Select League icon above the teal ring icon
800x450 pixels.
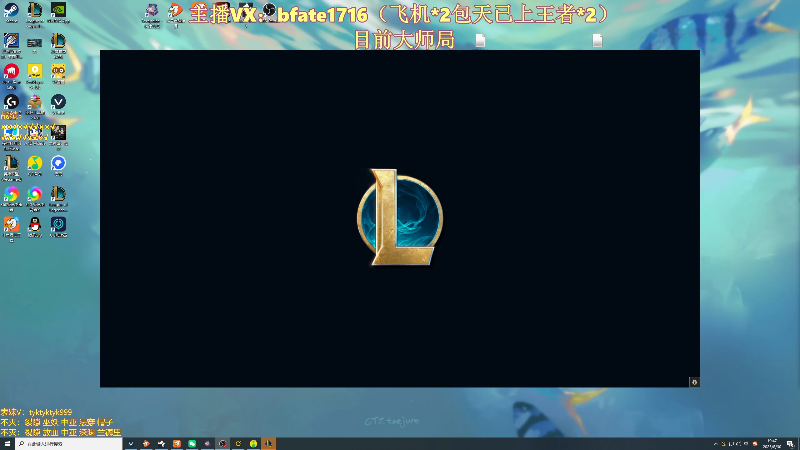[x=58, y=194]
